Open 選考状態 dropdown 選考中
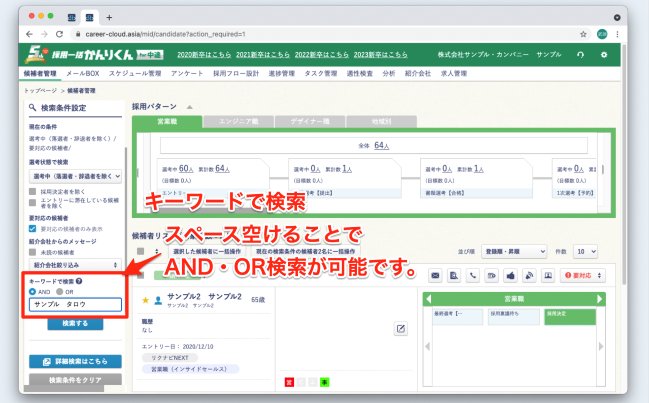 [x=75, y=176]
